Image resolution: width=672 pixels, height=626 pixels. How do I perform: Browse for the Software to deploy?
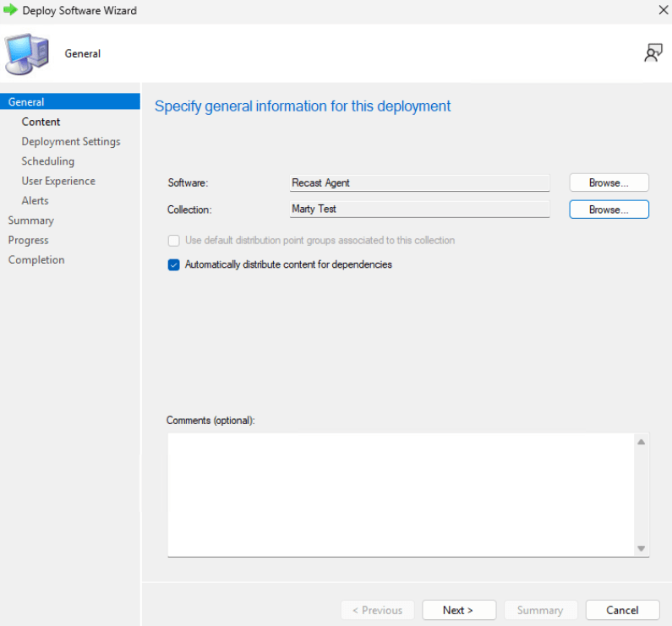click(x=609, y=182)
